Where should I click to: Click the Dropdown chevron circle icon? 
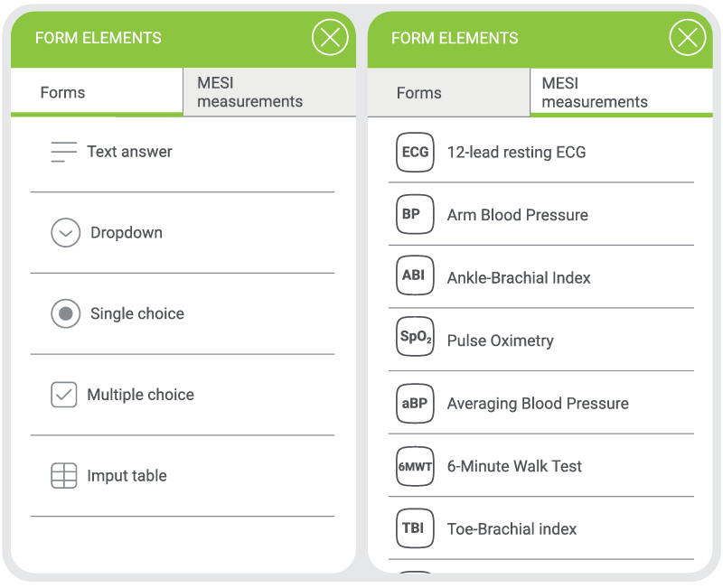(x=66, y=233)
